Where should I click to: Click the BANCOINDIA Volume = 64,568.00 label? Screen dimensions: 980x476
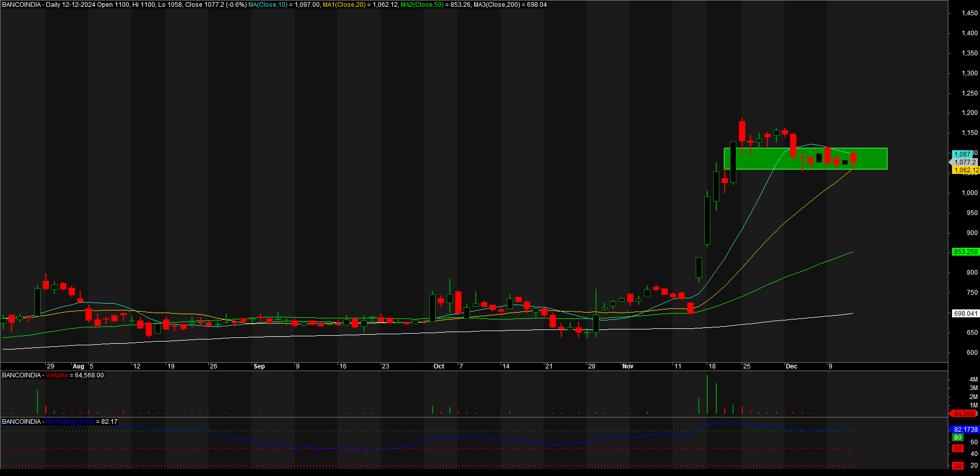coord(53,375)
